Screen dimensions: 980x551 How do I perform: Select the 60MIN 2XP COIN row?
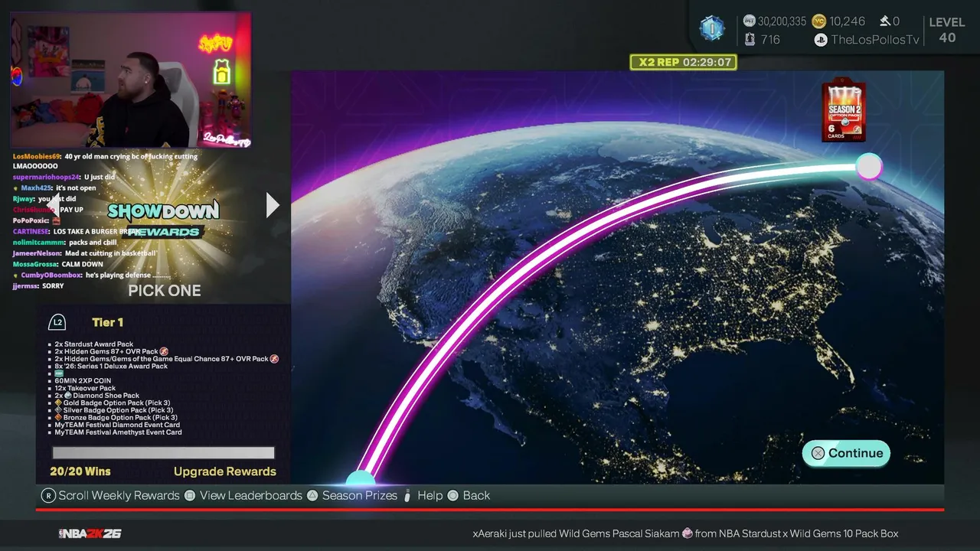pyautogui.click(x=83, y=381)
